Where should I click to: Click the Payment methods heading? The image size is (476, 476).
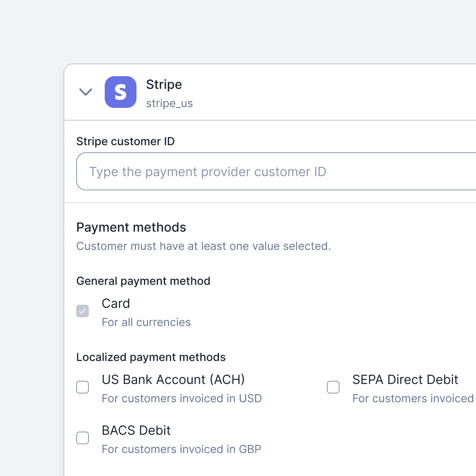tap(131, 227)
